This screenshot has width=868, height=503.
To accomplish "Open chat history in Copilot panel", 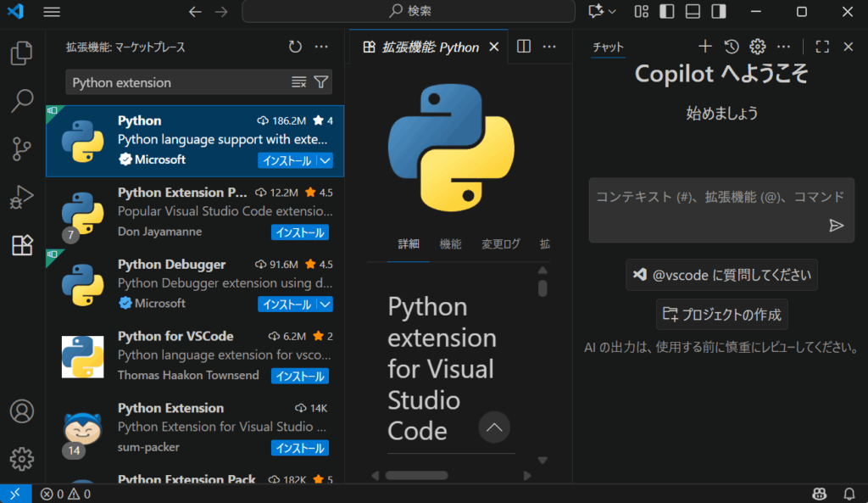I will pos(732,47).
